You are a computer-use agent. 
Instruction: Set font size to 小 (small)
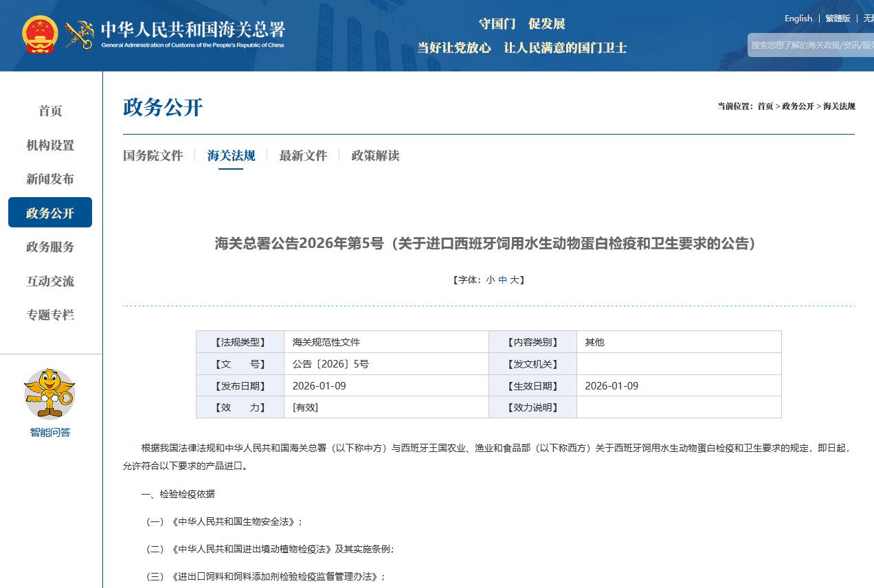tap(490, 280)
